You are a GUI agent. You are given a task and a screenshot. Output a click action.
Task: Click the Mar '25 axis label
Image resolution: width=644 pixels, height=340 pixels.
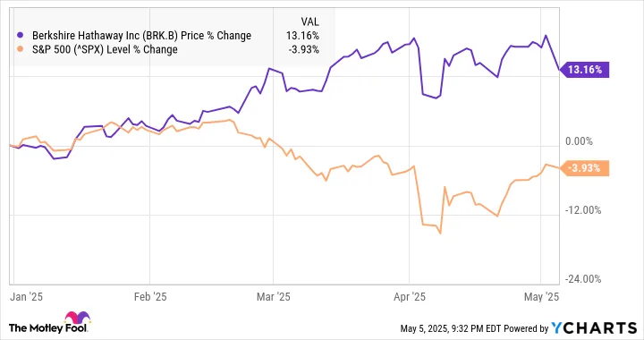coord(273,296)
